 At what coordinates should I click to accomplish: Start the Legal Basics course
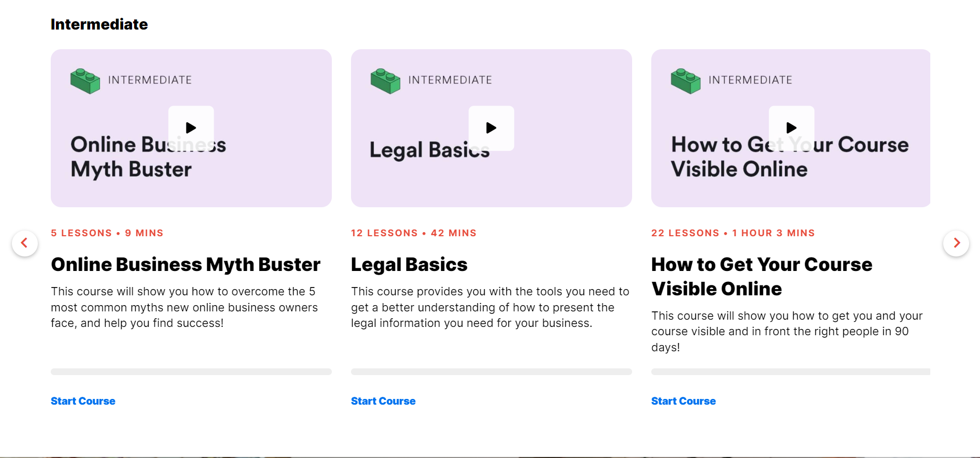tap(383, 401)
